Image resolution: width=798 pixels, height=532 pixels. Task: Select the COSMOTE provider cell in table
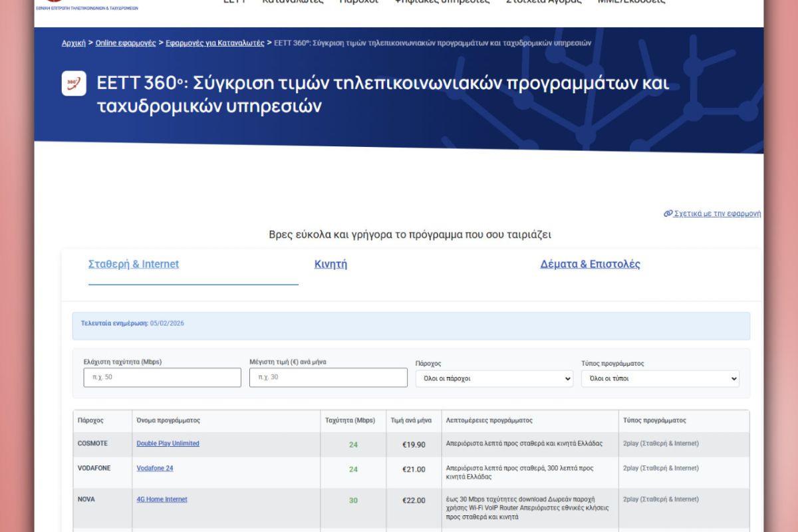pos(92,444)
